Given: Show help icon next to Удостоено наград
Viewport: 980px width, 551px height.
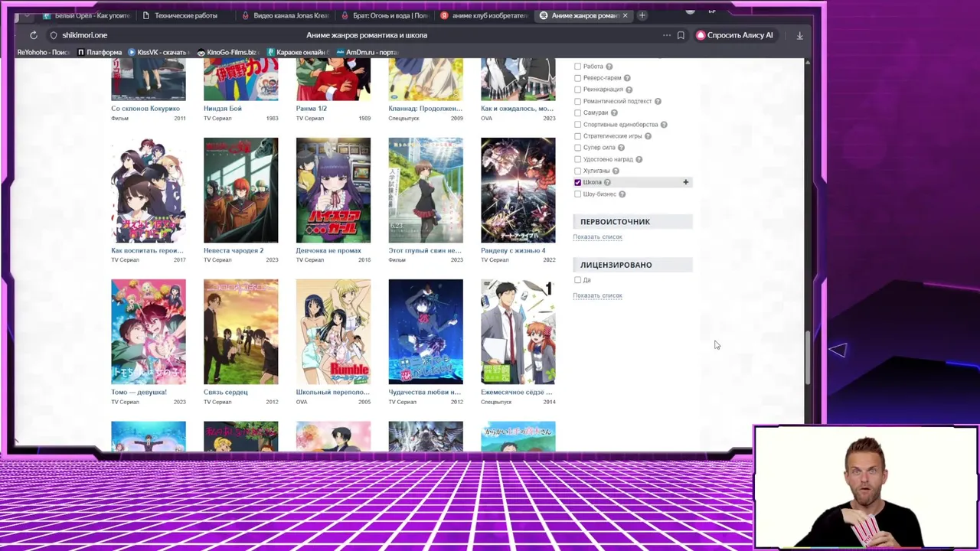Looking at the screenshot, I should 639,159.
